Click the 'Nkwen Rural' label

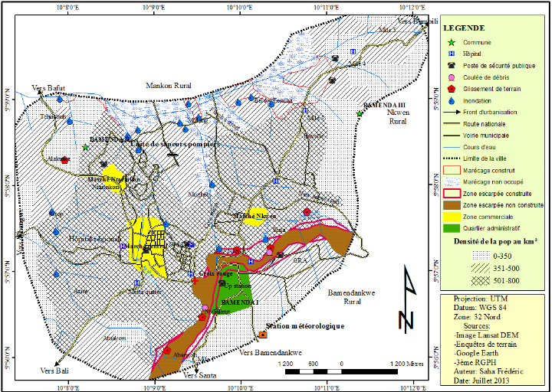tap(398, 117)
